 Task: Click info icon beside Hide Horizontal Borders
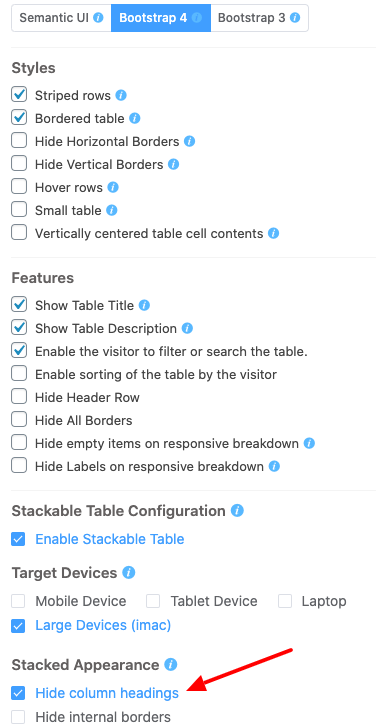point(189,141)
